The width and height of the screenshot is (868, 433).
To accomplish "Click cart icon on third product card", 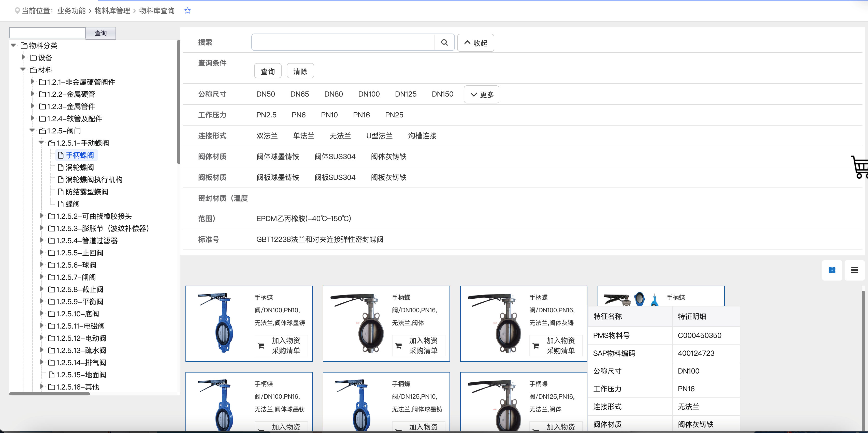I will pyautogui.click(x=536, y=345).
